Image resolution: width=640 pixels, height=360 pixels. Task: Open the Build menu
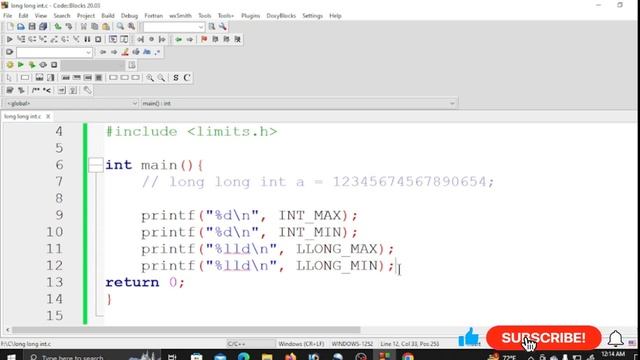click(108, 16)
